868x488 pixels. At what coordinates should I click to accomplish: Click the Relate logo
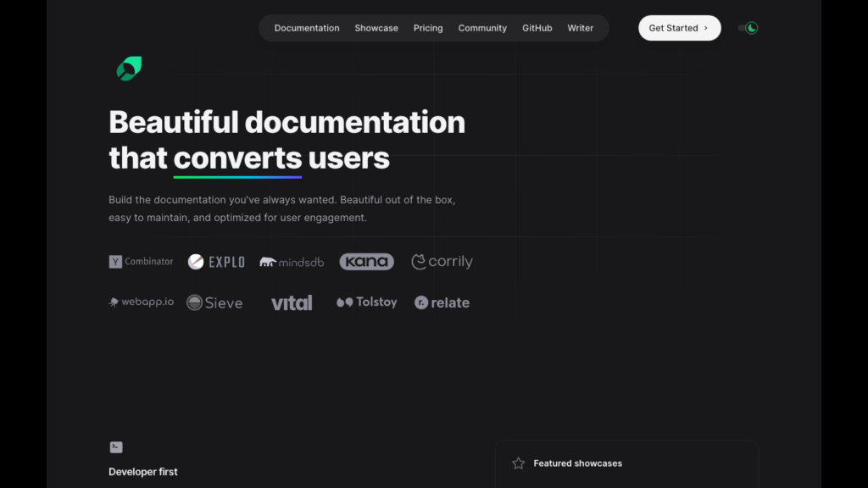click(x=442, y=302)
